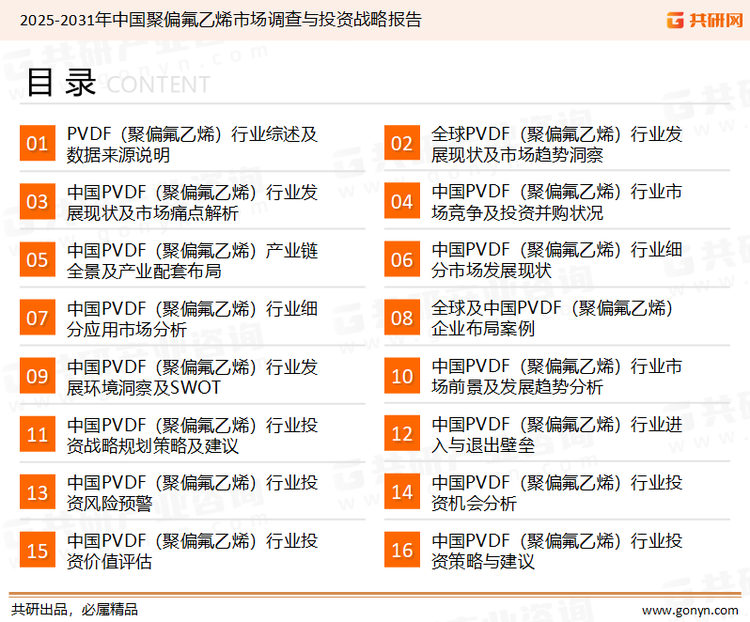Select chapter 产业链全景及产业配套布局
The height and width of the screenshot is (622, 750).
tap(192, 261)
